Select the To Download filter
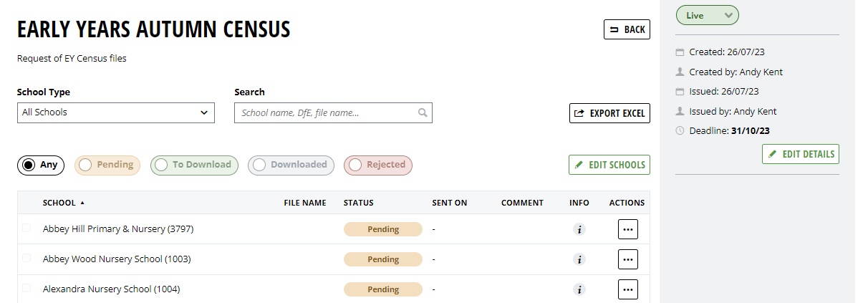 195,165
